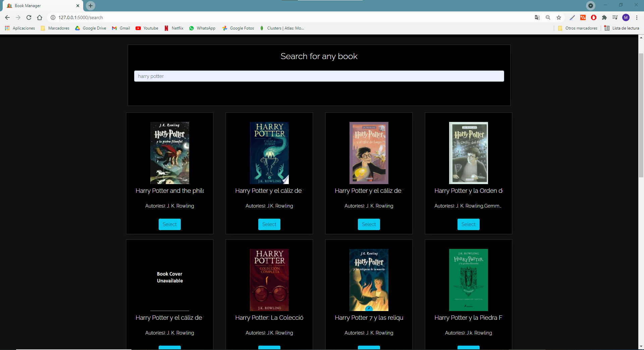Click the zoom magnifier icon in address bar
Image resolution: width=644 pixels, height=350 pixels.
coord(548,17)
